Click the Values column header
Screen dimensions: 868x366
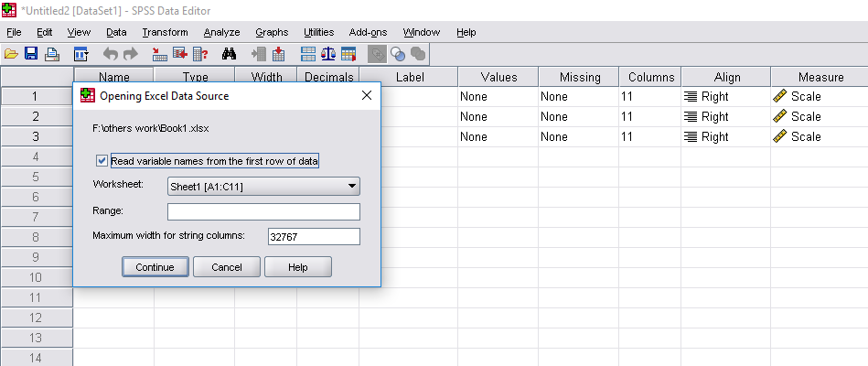(498, 77)
